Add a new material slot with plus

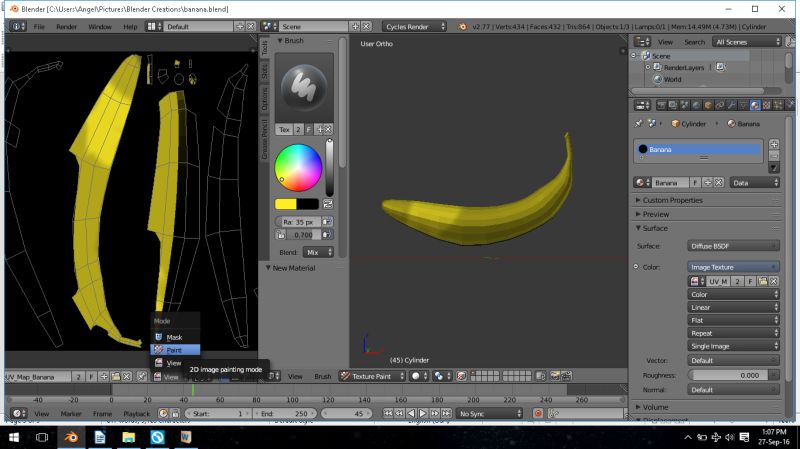coord(774,144)
